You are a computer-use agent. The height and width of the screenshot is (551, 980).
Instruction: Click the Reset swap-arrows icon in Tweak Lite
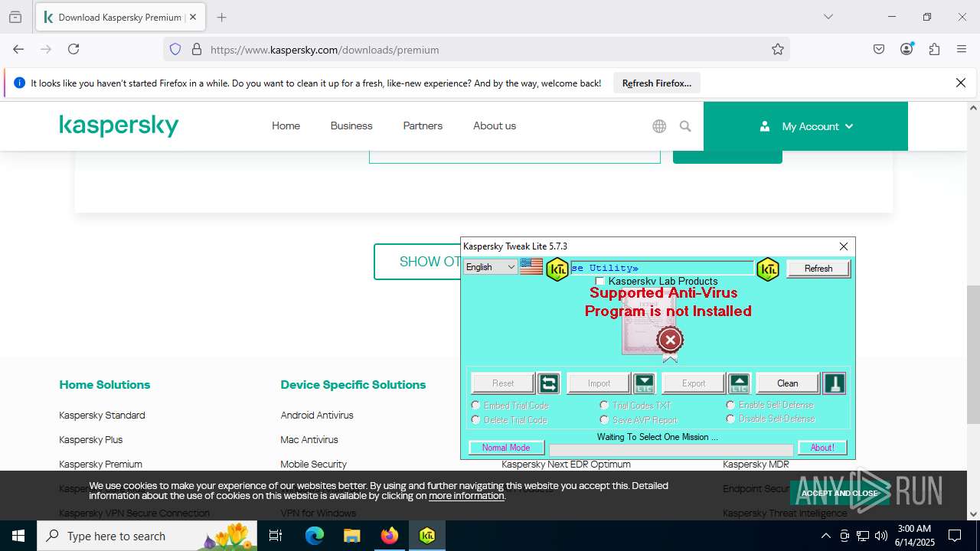548,383
